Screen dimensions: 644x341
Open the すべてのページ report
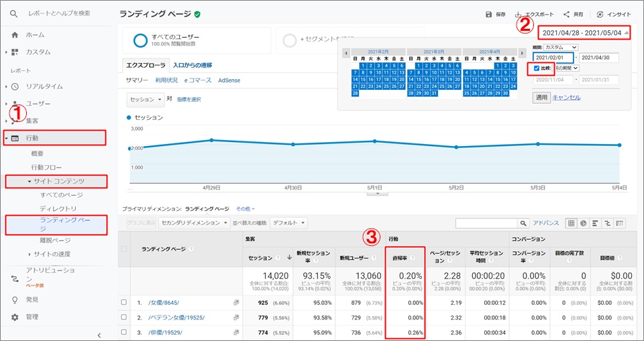[61, 195]
